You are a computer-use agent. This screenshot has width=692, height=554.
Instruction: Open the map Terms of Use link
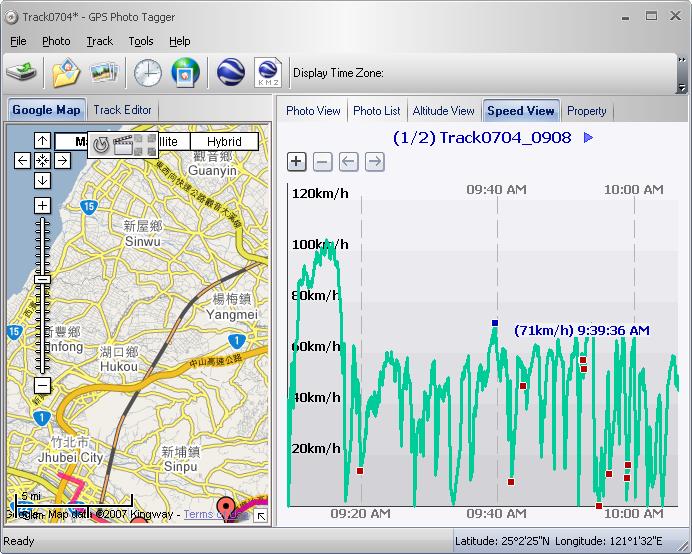(215, 514)
